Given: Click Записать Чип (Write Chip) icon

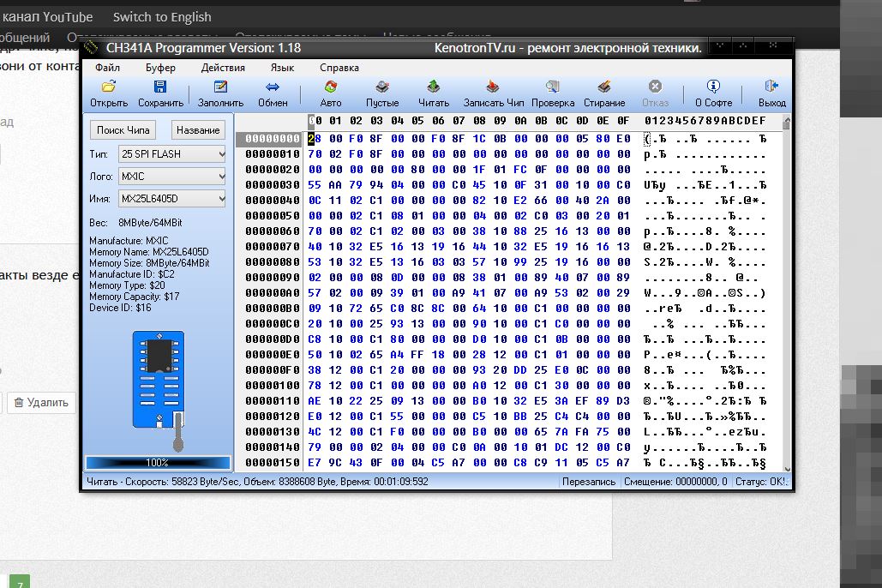Looking at the screenshot, I should (493, 87).
